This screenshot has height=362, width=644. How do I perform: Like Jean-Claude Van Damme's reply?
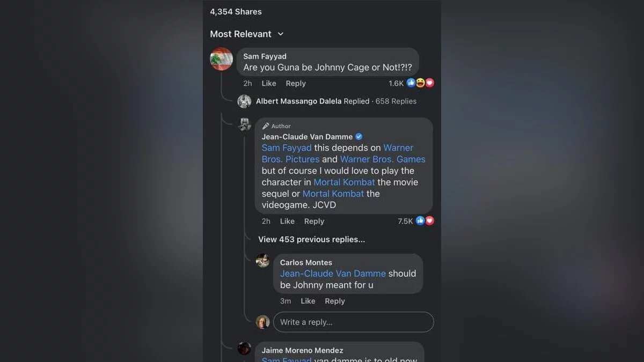coord(287,221)
